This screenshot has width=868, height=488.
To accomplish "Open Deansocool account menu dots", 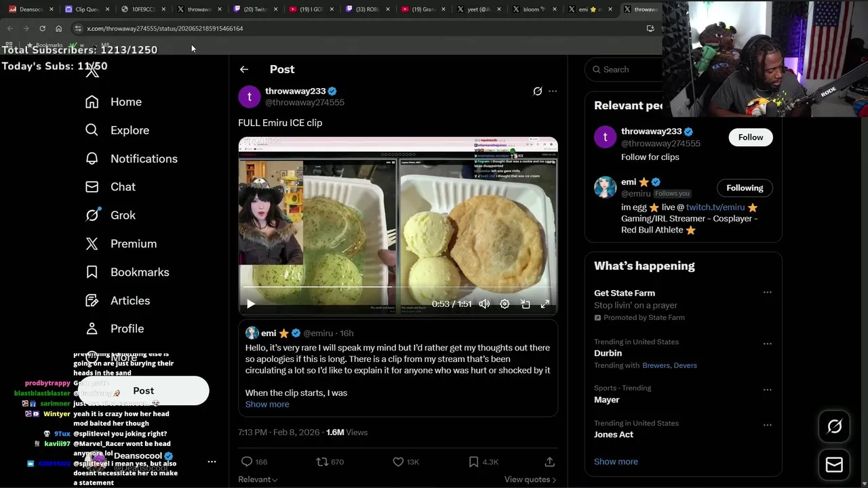I will (x=212, y=462).
